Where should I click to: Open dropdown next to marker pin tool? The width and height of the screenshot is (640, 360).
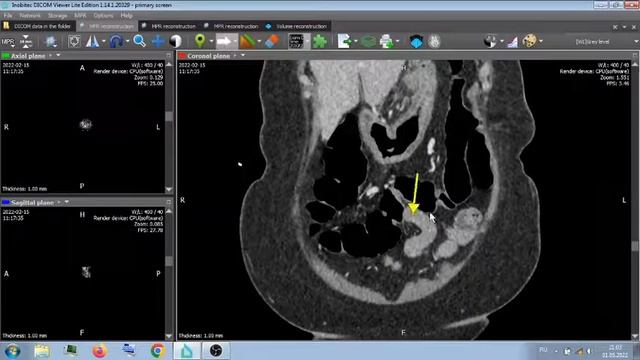click(211, 41)
